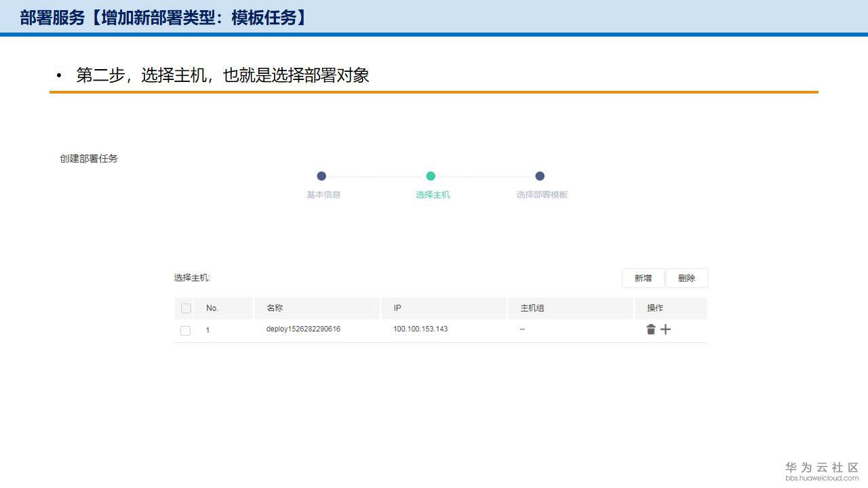868x488 pixels.
Task: Click the step dot for 基本信息
Action: click(x=321, y=176)
